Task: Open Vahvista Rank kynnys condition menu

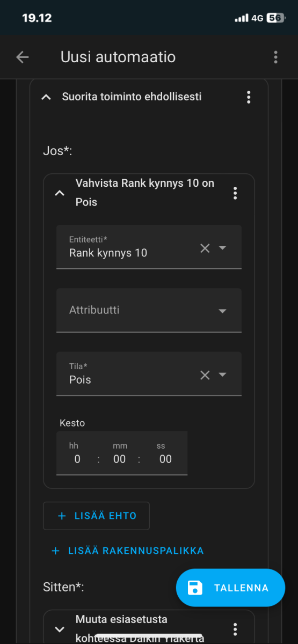Action: coord(235,193)
